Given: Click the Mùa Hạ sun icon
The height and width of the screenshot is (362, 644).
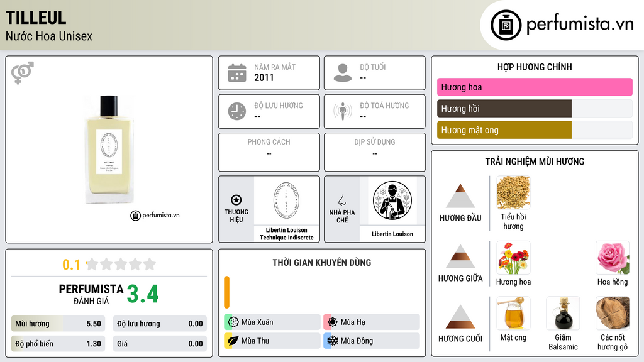Looking at the screenshot, I should click(333, 322).
